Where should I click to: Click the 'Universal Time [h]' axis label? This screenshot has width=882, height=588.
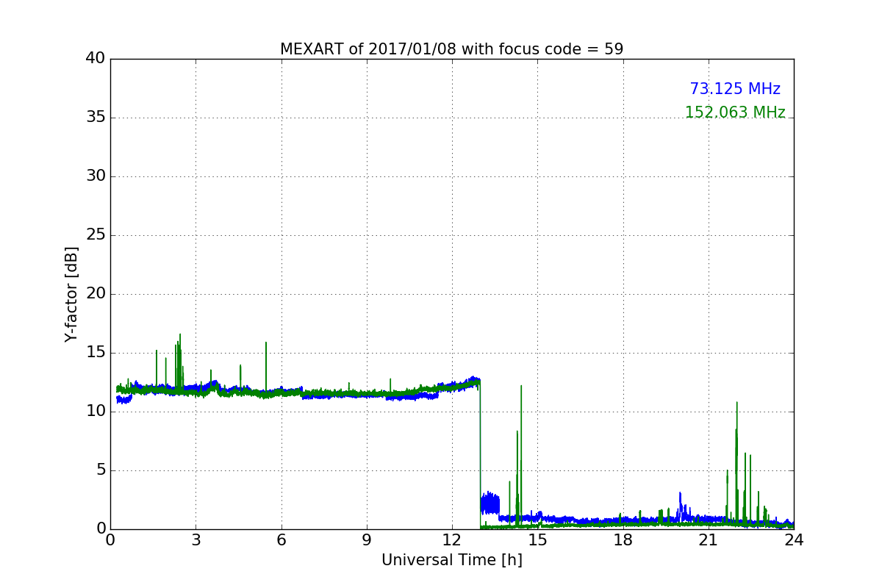tap(451, 560)
